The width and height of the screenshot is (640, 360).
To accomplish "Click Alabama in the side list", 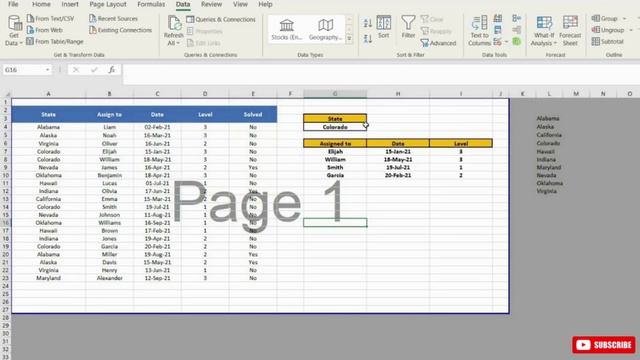I will point(548,118).
